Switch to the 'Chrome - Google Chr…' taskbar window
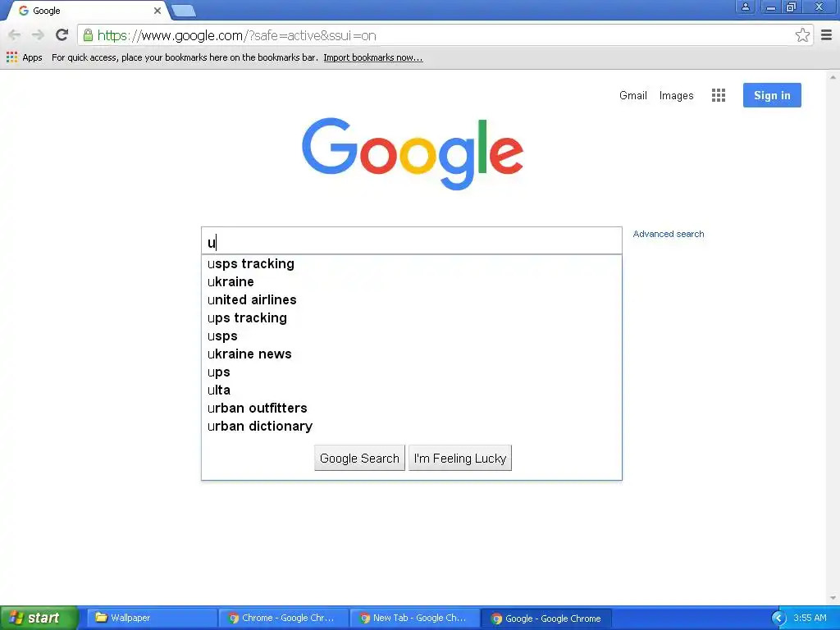840x630 pixels. 283,618
